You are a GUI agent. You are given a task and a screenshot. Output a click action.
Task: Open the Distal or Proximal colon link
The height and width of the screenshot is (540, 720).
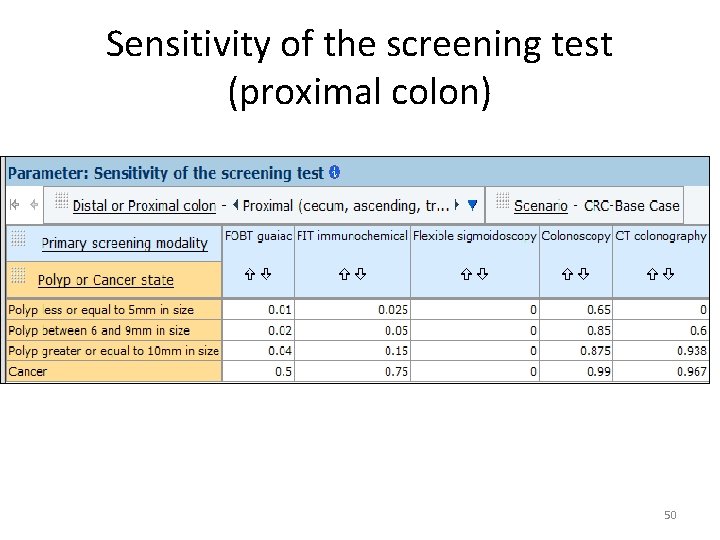click(x=145, y=206)
